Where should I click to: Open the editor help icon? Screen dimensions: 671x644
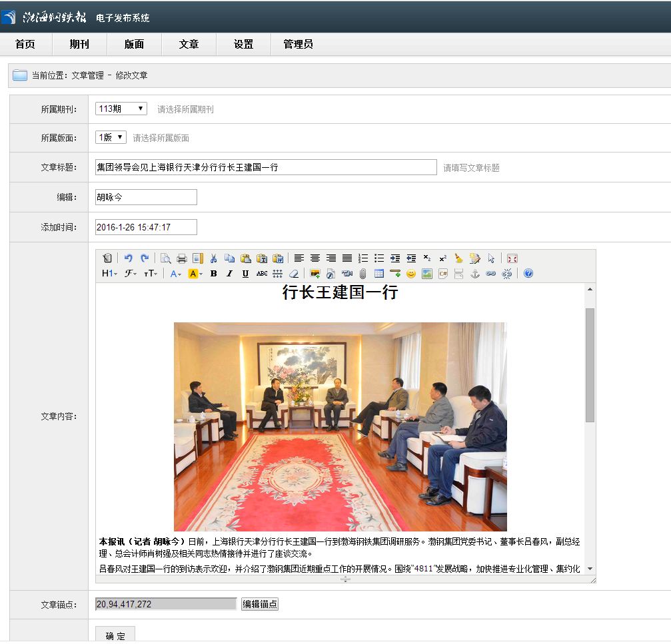(528, 274)
